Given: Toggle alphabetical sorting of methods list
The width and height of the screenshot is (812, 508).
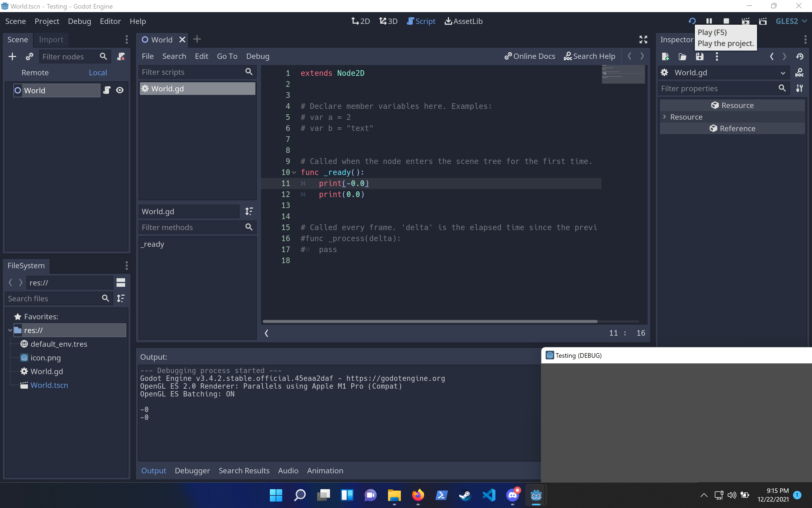Looking at the screenshot, I should click(x=249, y=211).
